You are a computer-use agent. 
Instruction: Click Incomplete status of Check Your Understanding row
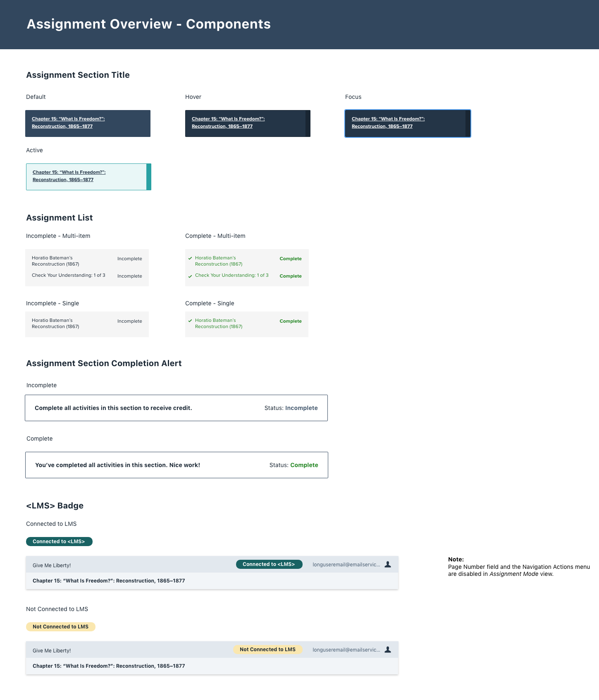tap(130, 276)
